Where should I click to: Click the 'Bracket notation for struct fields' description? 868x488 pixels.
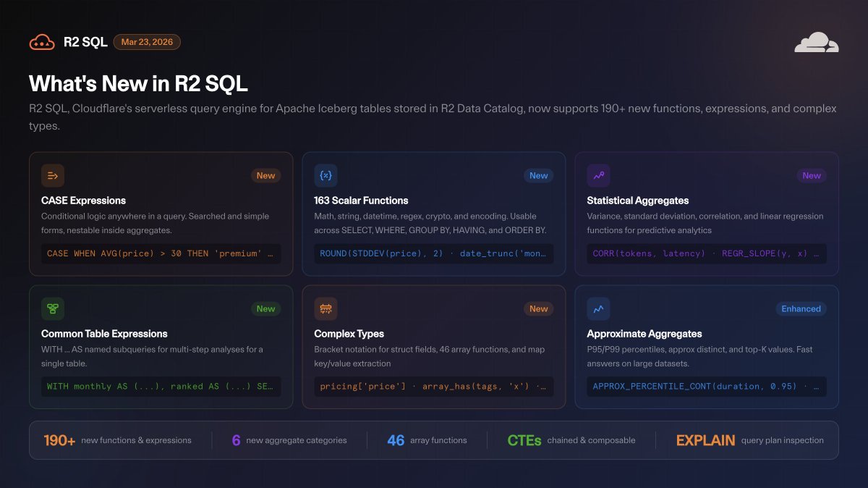429,356
